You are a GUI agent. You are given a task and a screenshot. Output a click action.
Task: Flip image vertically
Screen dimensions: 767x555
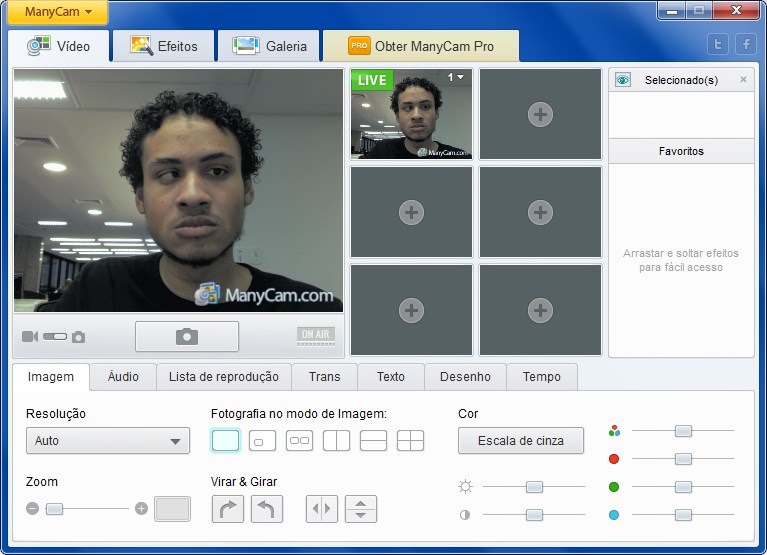coord(361,509)
